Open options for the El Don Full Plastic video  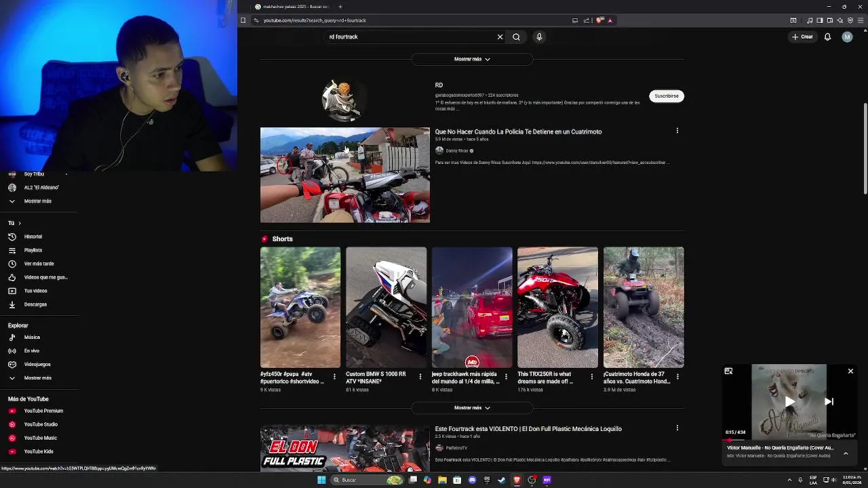pos(677,428)
